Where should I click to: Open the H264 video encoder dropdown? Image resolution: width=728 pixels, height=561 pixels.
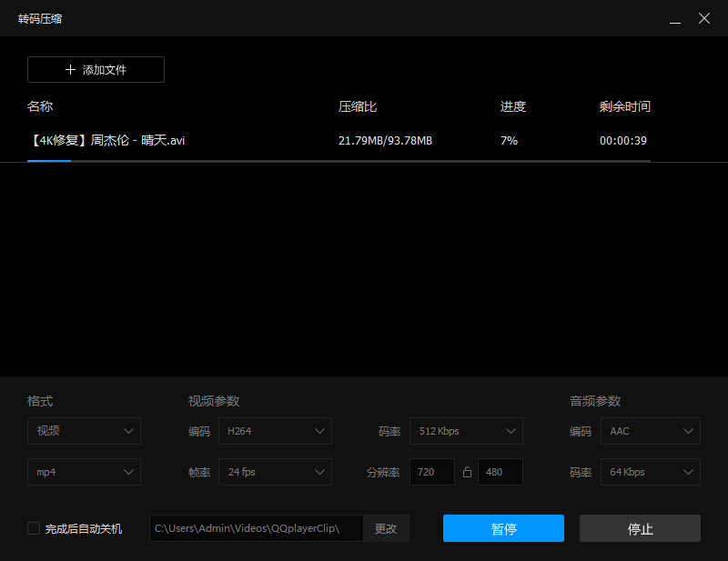(x=275, y=431)
